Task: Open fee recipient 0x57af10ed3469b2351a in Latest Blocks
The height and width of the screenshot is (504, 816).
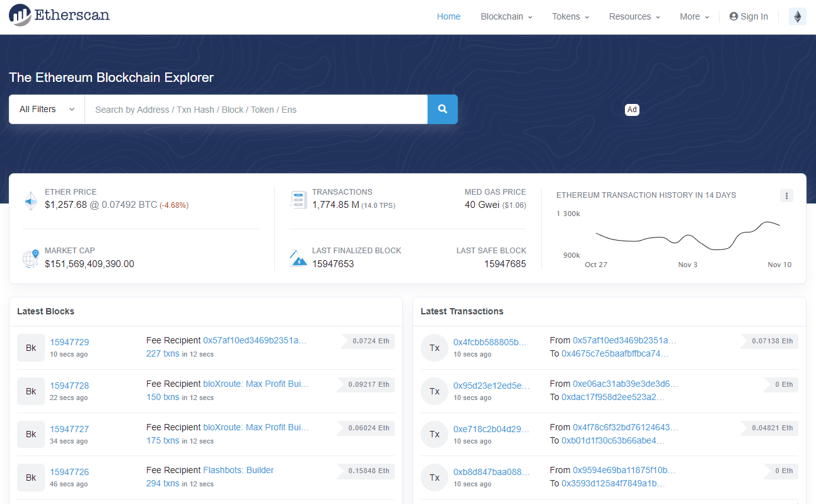Action: (255, 340)
